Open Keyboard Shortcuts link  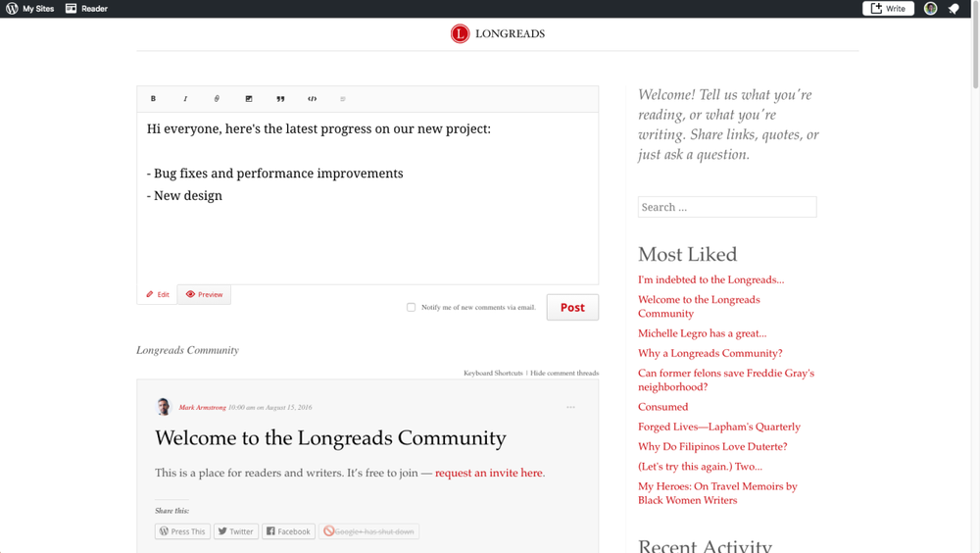(x=493, y=373)
